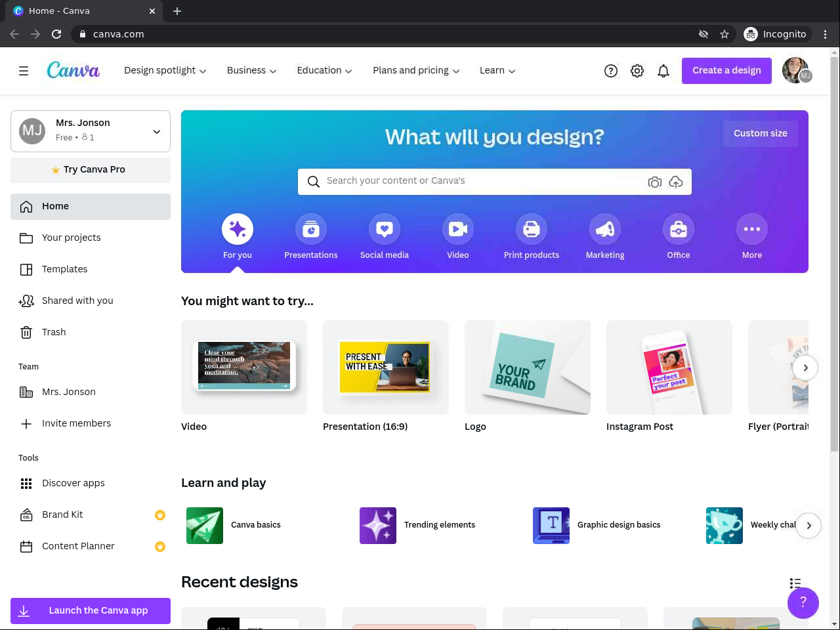Select the Video category icon
This screenshot has height=630, width=840.
(x=458, y=229)
